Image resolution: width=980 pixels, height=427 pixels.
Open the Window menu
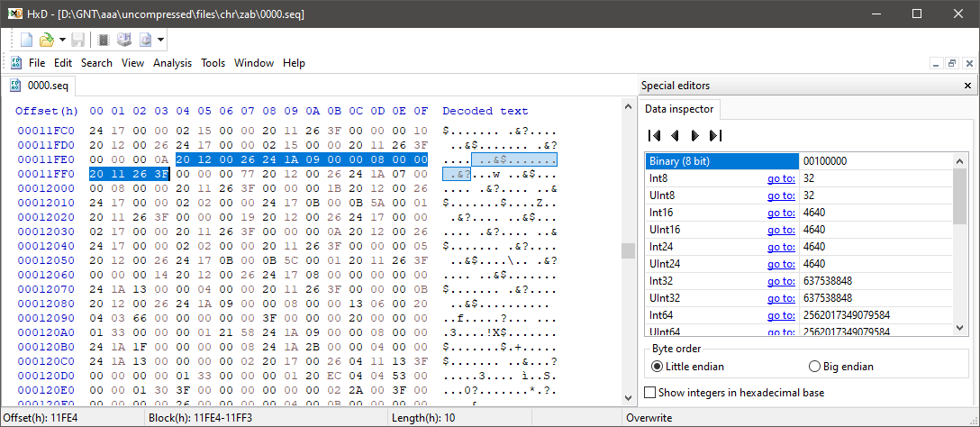(x=254, y=62)
